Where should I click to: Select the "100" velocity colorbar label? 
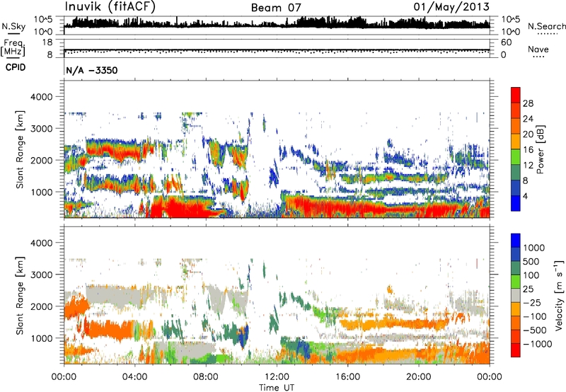pos(531,275)
